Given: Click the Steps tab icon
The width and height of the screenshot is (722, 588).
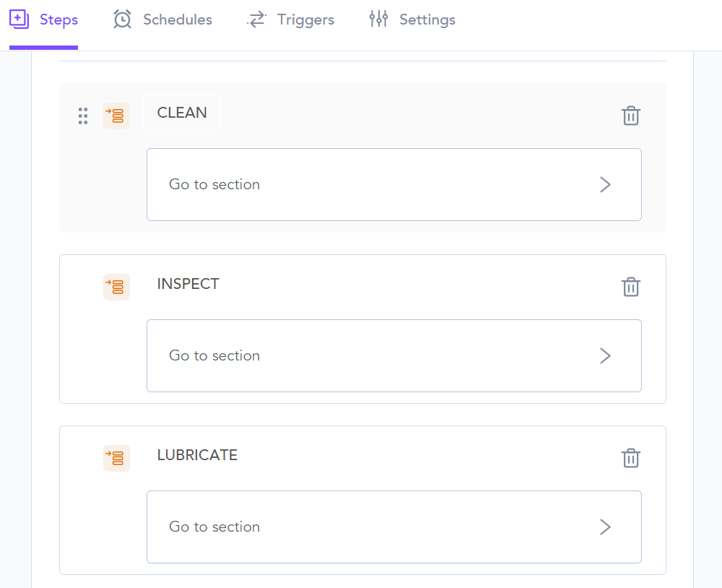Looking at the screenshot, I should [19, 20].
